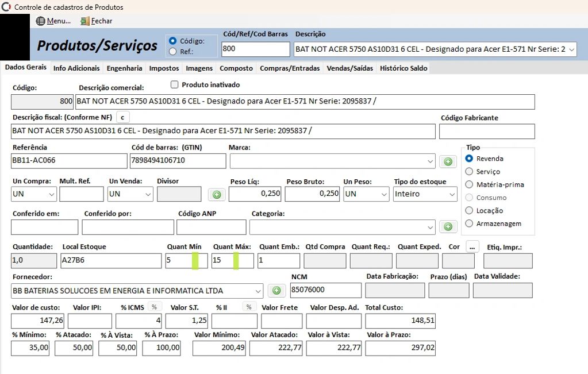Click the green plus icon beside Marca
The image size is (588, 374).
point(448,161)
